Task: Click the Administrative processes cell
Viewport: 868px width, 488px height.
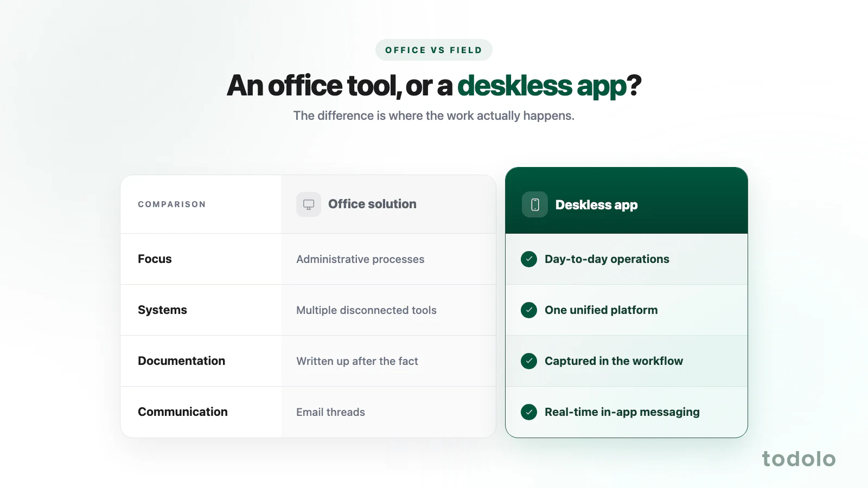Action: coord(388,259)
